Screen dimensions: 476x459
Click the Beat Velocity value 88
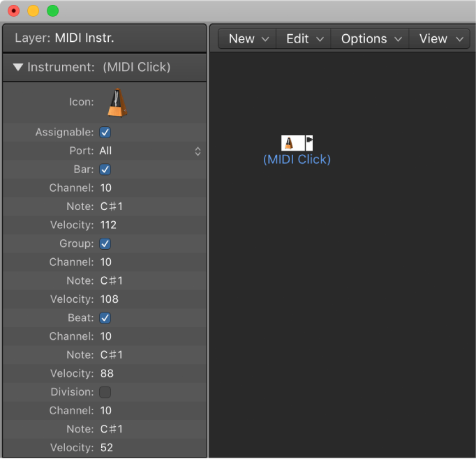tap(107, 373)
